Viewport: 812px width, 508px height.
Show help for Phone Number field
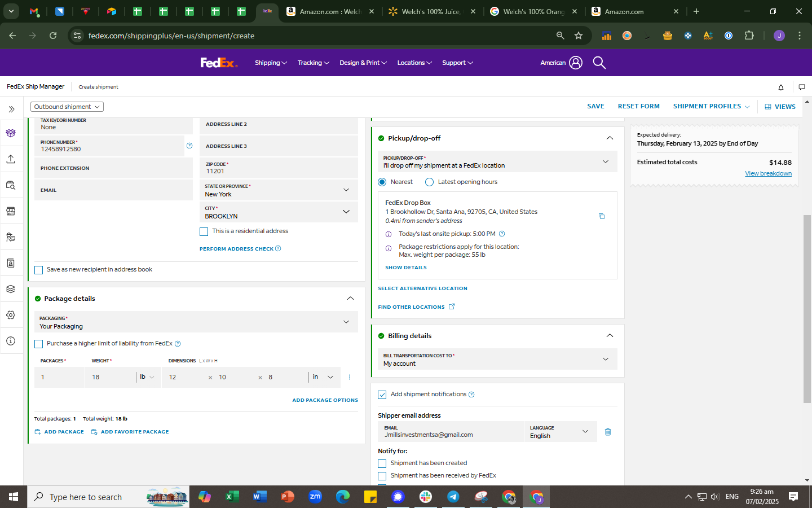[189, 146]
